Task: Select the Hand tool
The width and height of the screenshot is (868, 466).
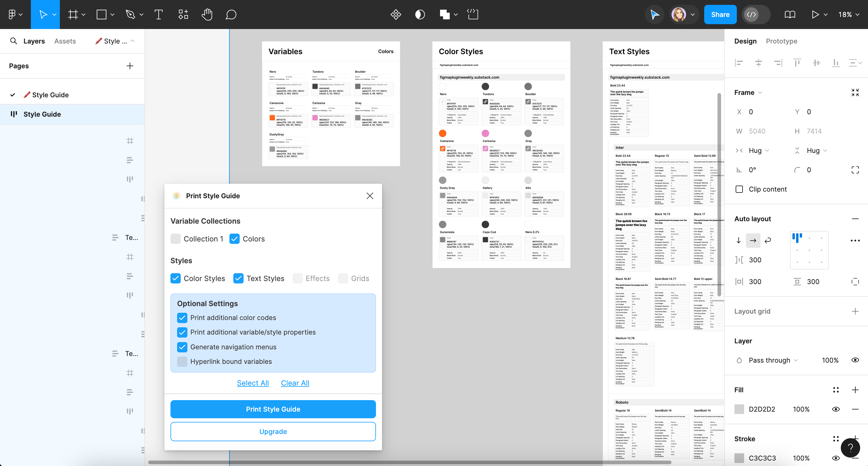Action: 207,15
